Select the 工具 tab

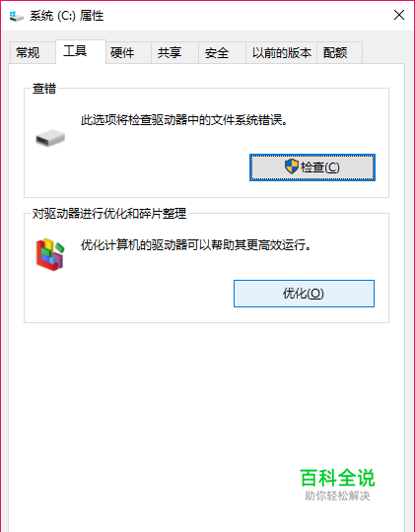(75, 51)
